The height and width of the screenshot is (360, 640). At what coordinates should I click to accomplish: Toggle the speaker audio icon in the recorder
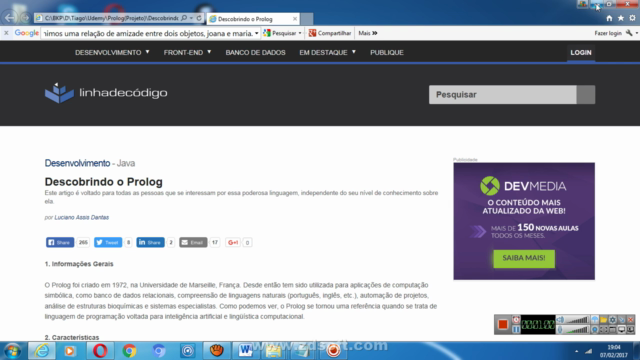click(x=560, y=320)
